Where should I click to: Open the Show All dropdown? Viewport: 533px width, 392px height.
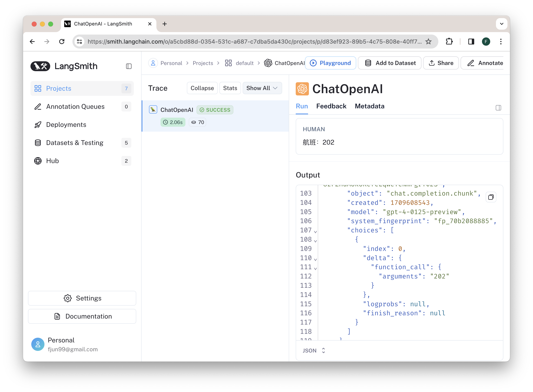[x=262, y=88]
